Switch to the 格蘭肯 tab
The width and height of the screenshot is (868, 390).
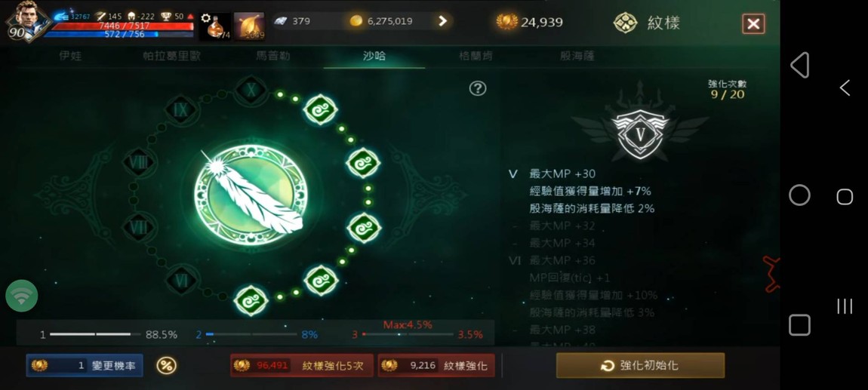(x=476, y=57)
